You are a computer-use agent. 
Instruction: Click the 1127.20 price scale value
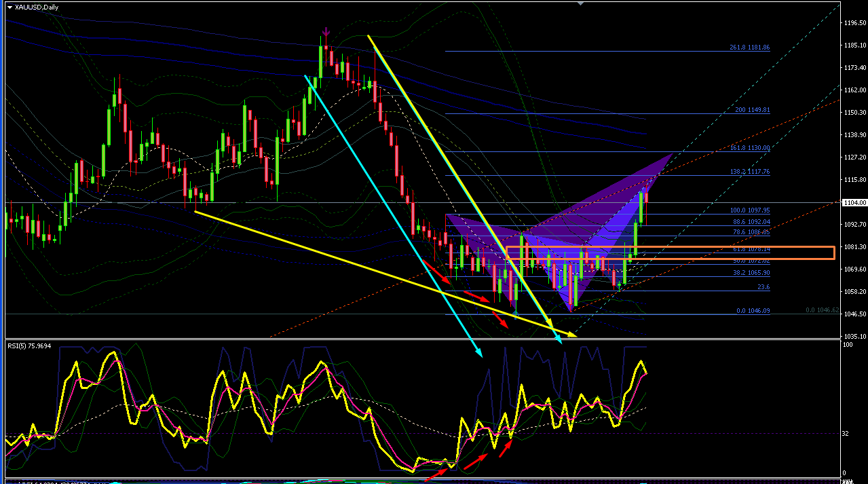pyautogui.click(x=854, y=157)
